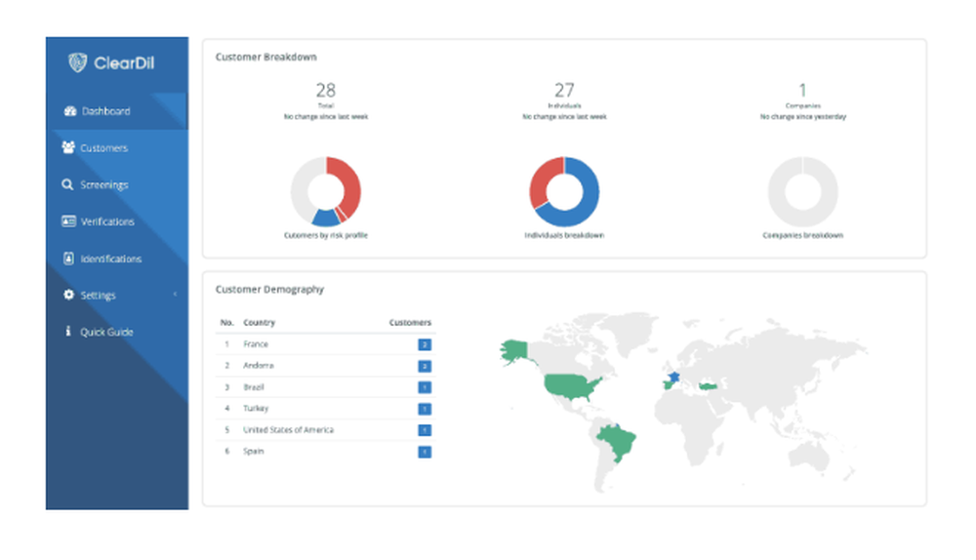
Task: Click the Andorra row in country table
Action: click(x=326, y=366)
